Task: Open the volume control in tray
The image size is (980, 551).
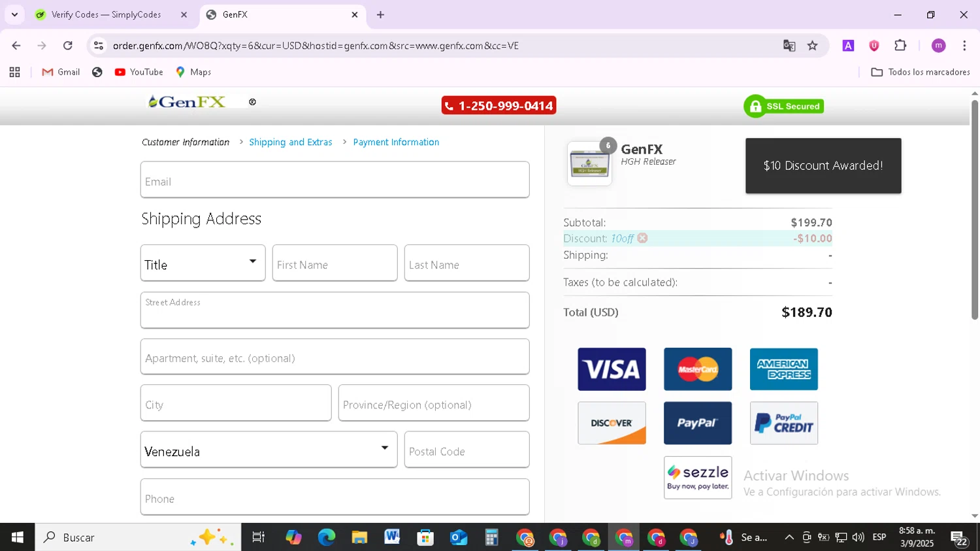Action: 858,537
